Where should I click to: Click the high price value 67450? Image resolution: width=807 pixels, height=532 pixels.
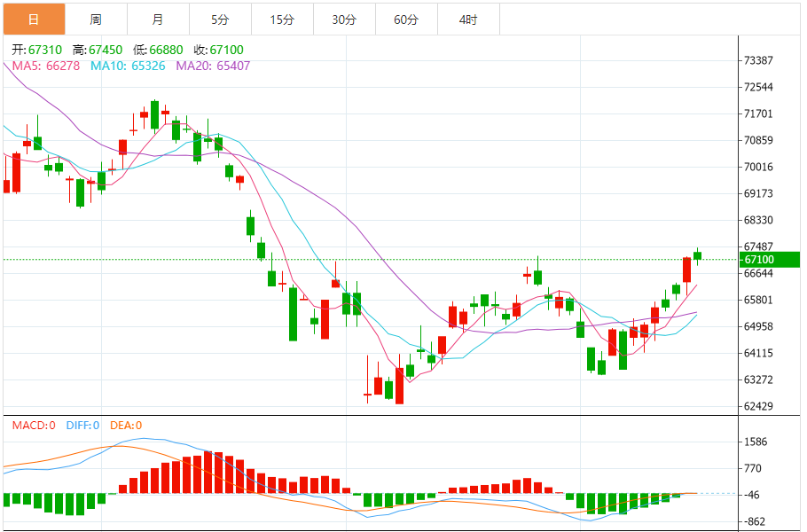point(106,50)
